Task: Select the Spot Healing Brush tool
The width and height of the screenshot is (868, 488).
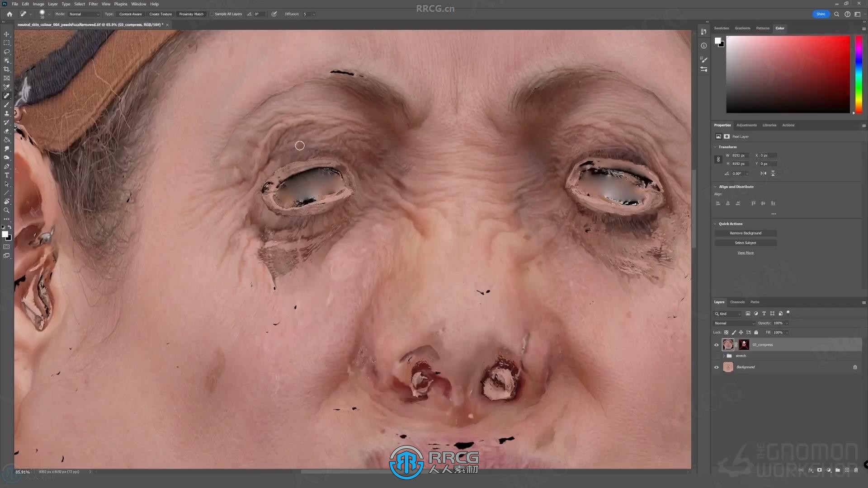Action: [x=6, y=96]
